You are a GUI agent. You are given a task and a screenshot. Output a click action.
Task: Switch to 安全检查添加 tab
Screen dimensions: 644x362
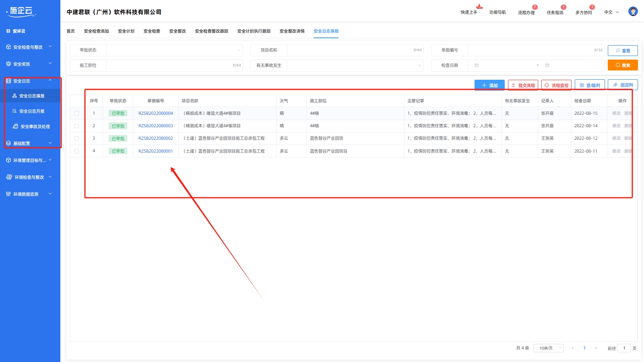[x=96, y=31]
